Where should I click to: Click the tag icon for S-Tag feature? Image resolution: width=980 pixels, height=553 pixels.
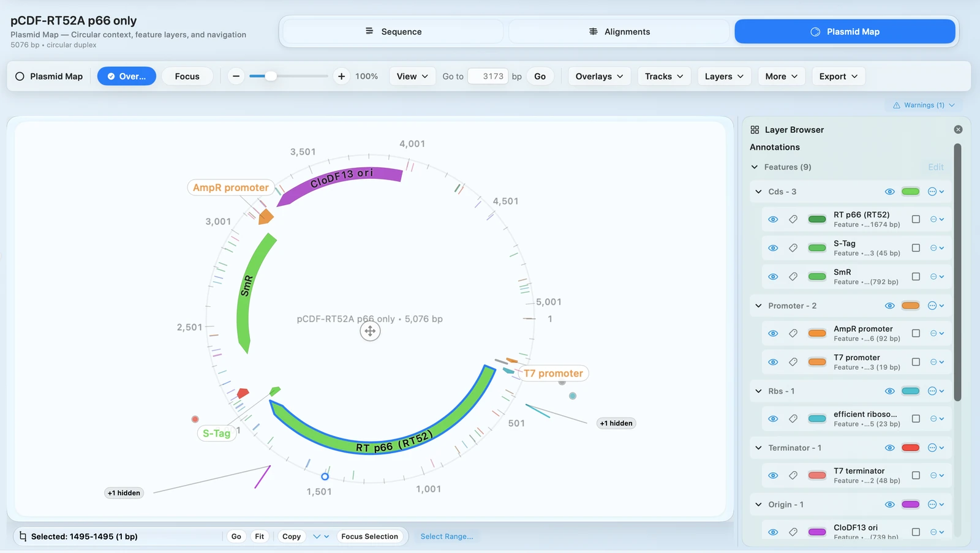pos(793,248)
